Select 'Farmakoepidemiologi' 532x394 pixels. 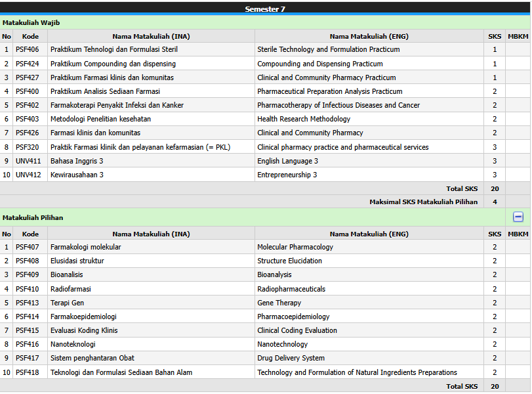pyautogui.click(x=83, y=317)
